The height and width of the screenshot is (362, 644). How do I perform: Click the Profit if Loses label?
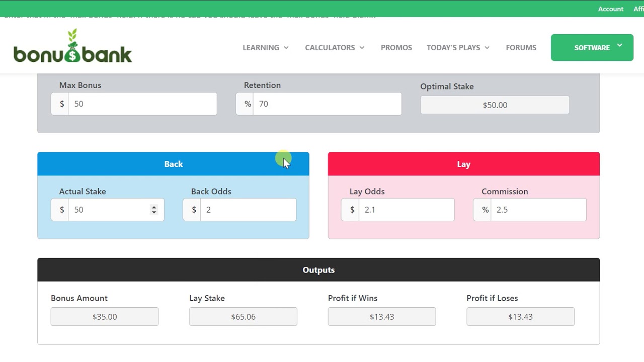pos(492,298)
